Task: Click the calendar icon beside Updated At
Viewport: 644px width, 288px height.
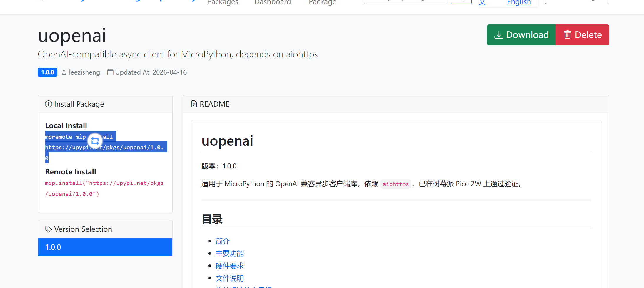Action: tap(110, 72)
